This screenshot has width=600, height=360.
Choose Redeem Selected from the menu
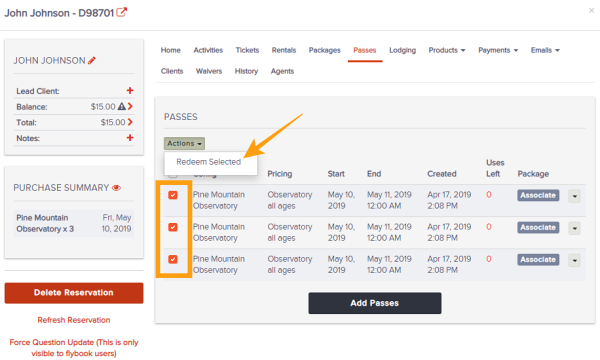[x=209, y=162]
